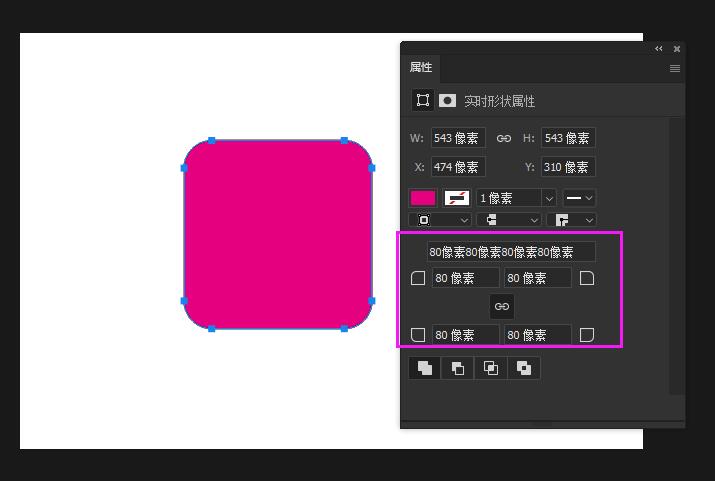Edit the bottom-left corner radius value
The image size is (715, 481).
[466, 335]
